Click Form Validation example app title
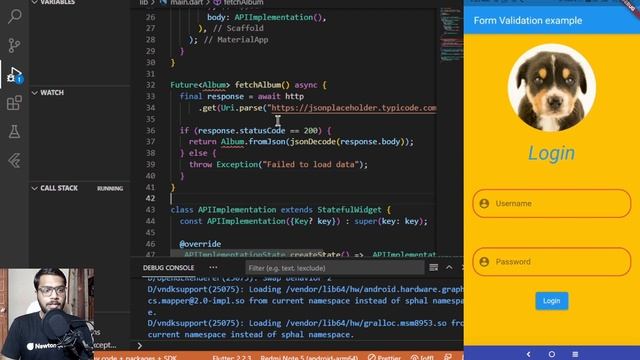The height and width of the screenshot is (360, 640). pos(528,20)
